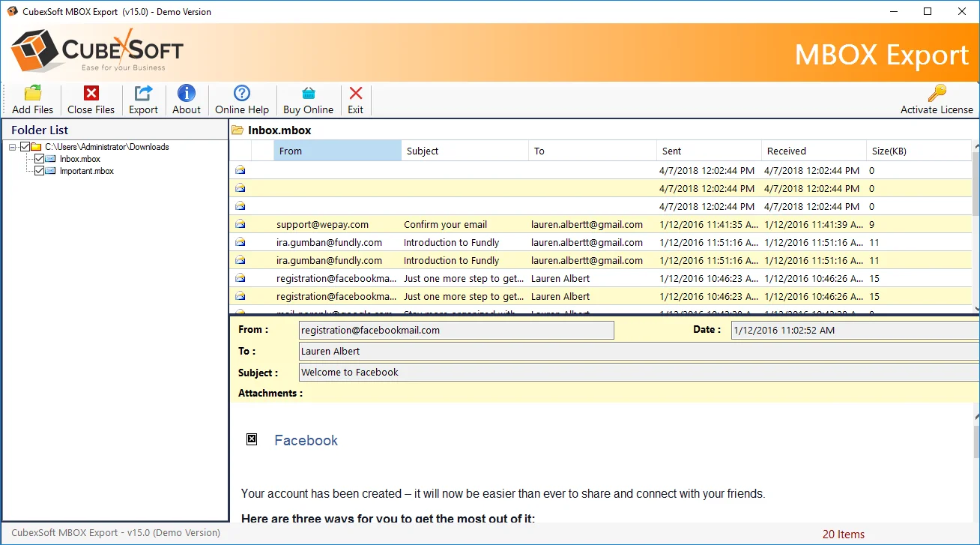This screenshot has width=980, height=545.
Task: Select Inbox.mbox in the folder list
Action: [x=80, y=159]
